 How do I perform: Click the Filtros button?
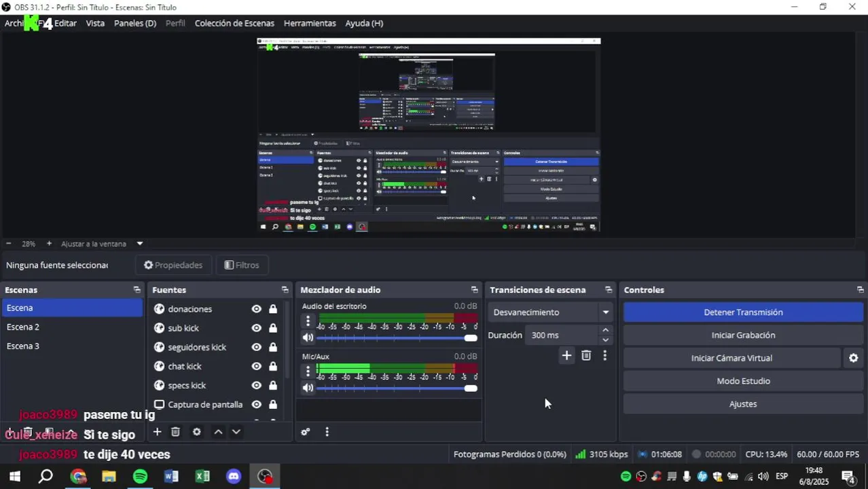242,265
